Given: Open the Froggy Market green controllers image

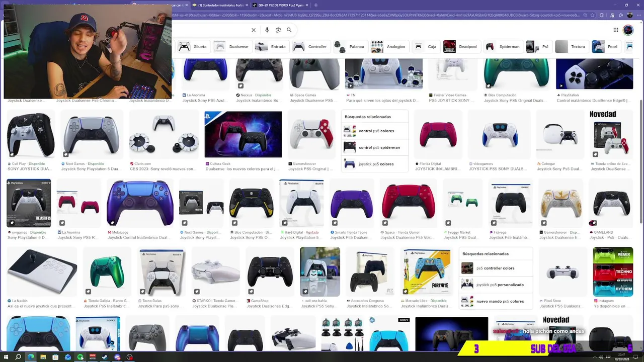Looking at the screenshot, I should click(463, 203).
